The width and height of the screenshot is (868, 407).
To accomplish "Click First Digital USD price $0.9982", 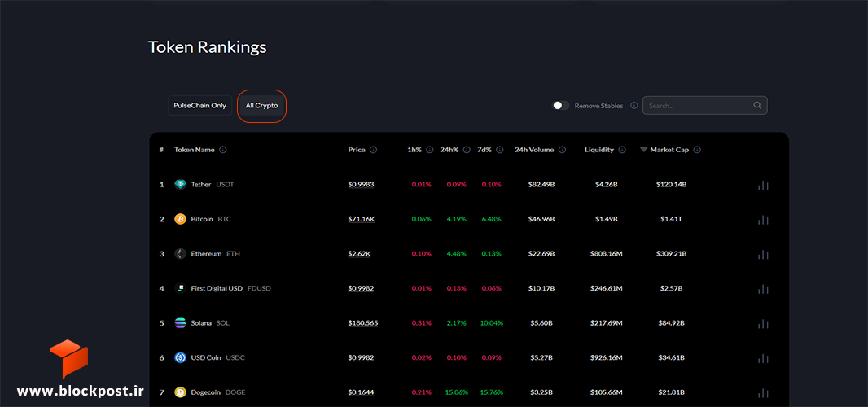I will click(361, 288).
